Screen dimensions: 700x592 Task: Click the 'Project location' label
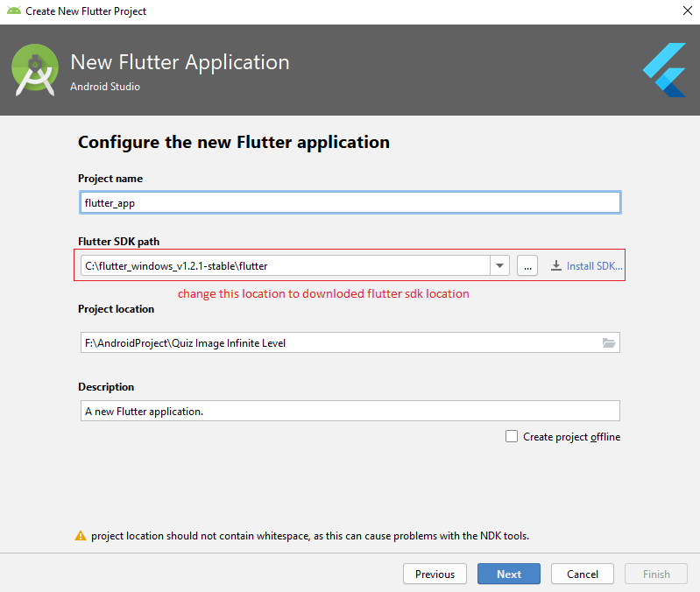point(116,309)
